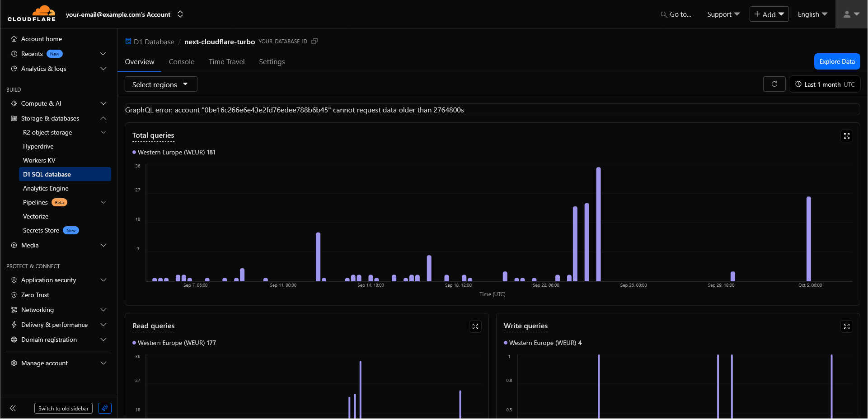Image resolution: width=868 pixels, height=419 pixels.
Task: Click the refresh data button
Action: [774, 84]
